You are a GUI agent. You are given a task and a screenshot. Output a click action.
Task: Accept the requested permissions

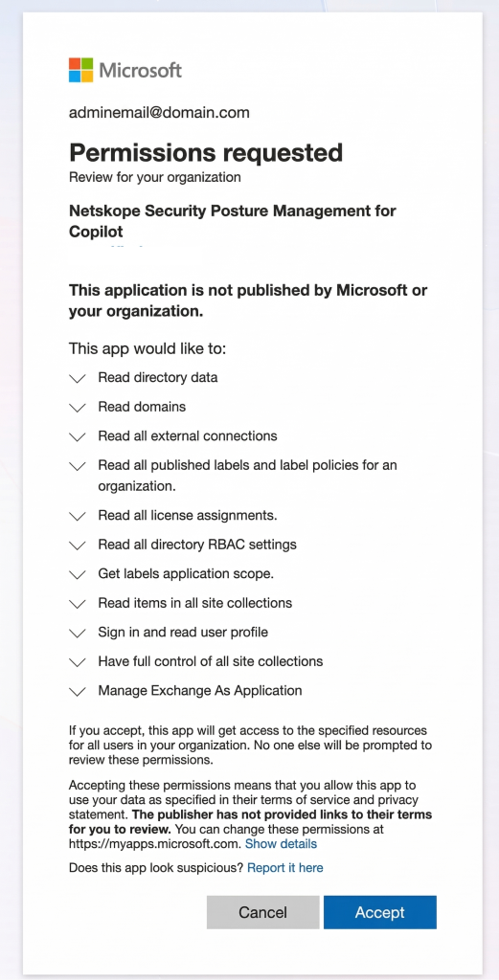380,912
